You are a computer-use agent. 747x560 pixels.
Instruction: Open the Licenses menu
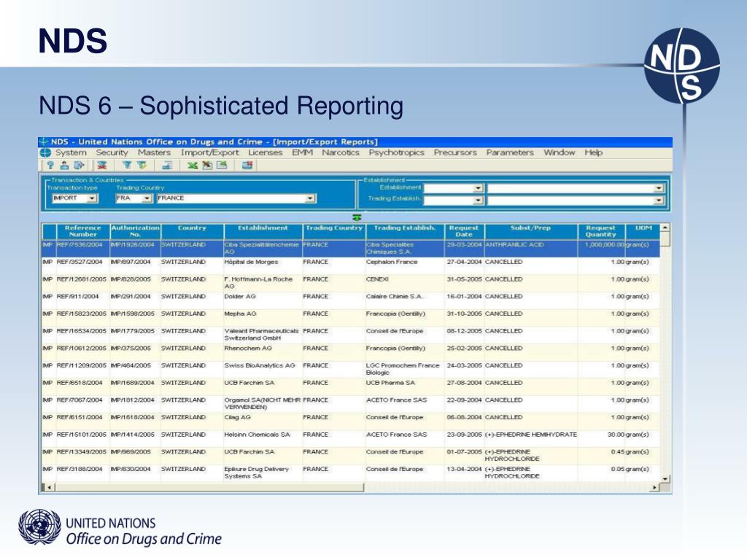point(266,152)
